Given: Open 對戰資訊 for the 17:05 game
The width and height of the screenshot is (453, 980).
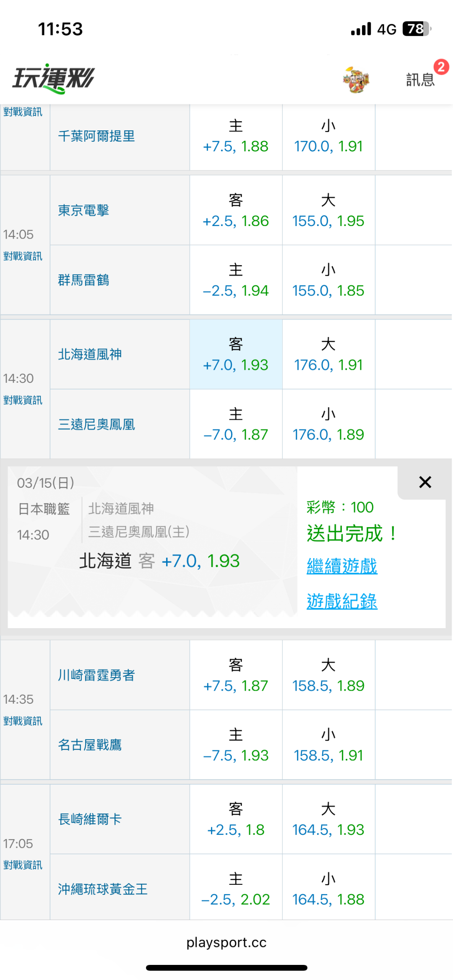Looking at the screenshot, I should [x=23, y=865].
